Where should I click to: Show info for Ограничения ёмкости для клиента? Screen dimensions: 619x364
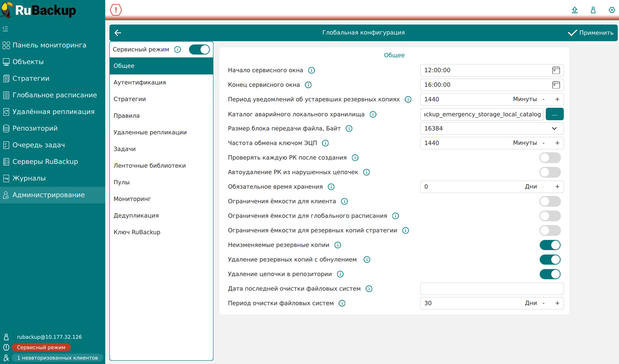(x=344, y=201)
